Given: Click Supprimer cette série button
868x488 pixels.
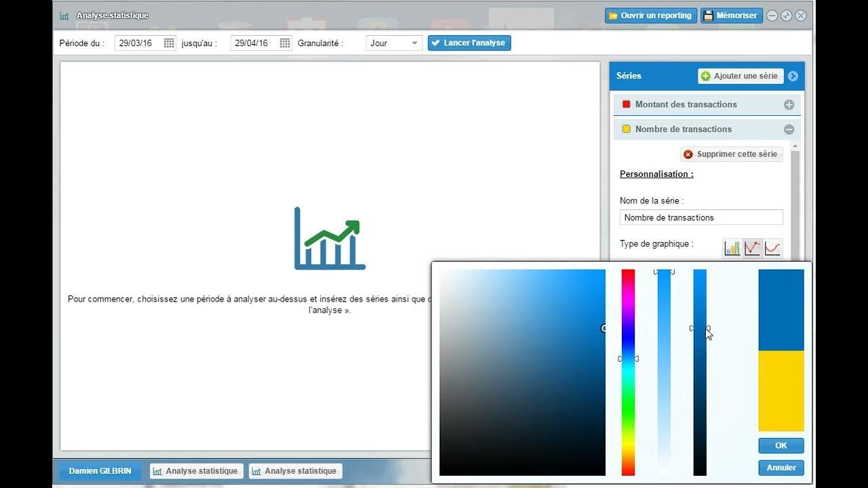Looking at the screenshot, I should coord(732,154).
